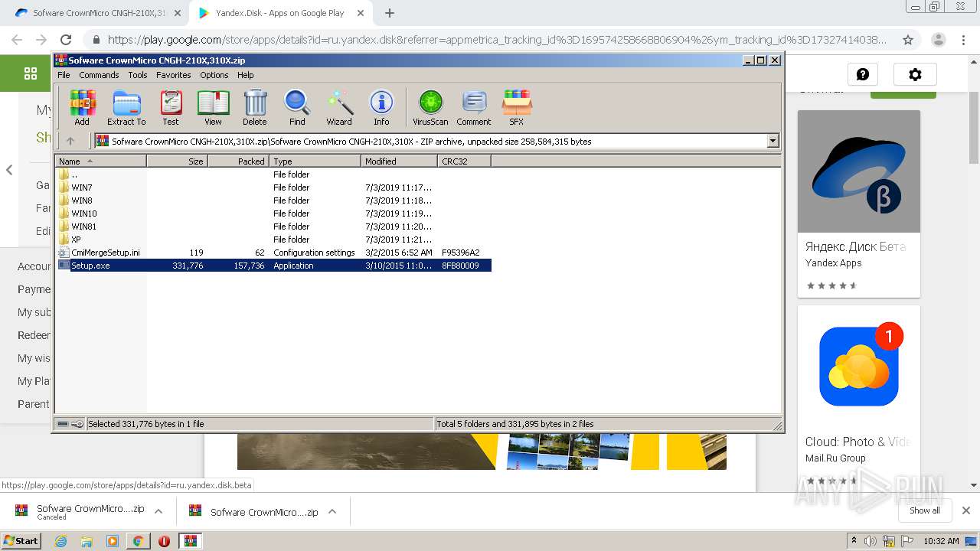980x551 pixels.
Task: Bookmark this page star icon
Action: (x=908, y=40)
